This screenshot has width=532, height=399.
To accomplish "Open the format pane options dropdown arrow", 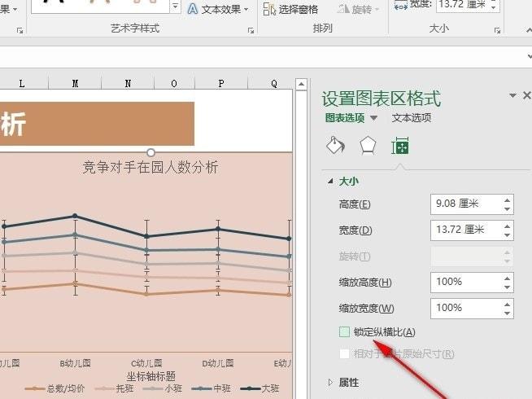I will (x=512, y=96).
